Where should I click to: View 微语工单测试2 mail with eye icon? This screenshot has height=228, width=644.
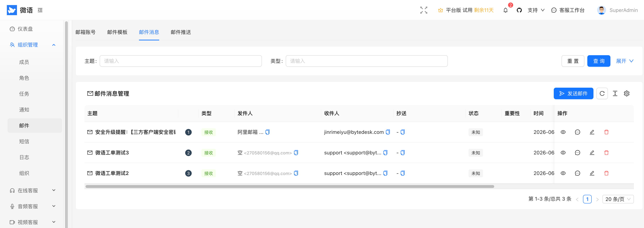point(563,173)
